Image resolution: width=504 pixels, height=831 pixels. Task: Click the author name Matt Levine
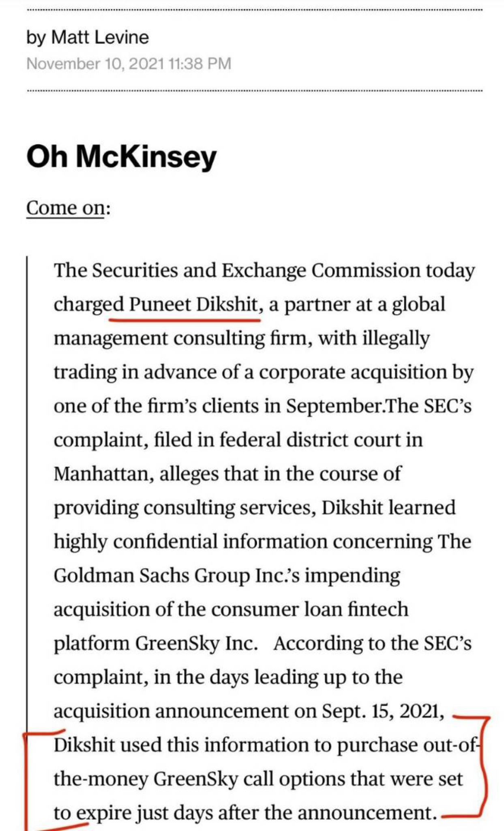100,37
